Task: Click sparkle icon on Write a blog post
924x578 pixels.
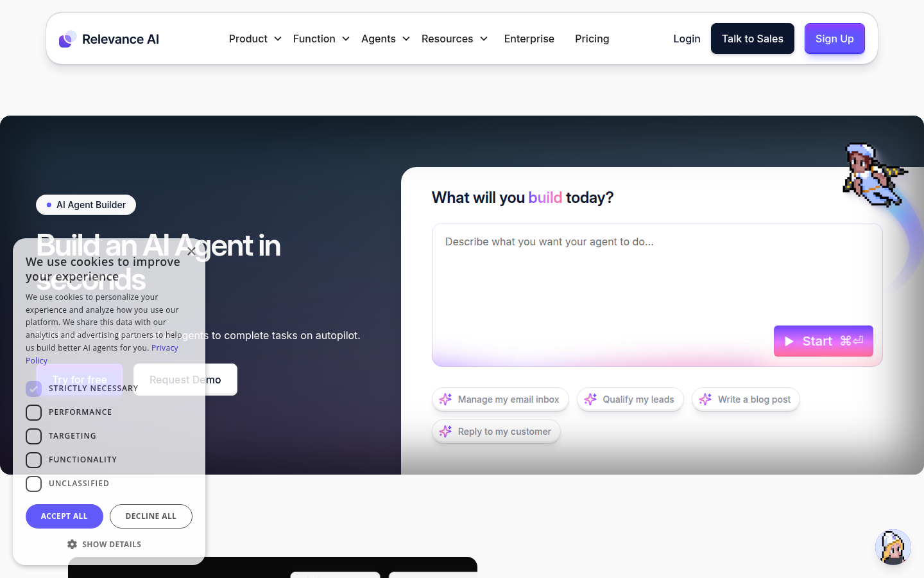Action: [x=705, y=399]
